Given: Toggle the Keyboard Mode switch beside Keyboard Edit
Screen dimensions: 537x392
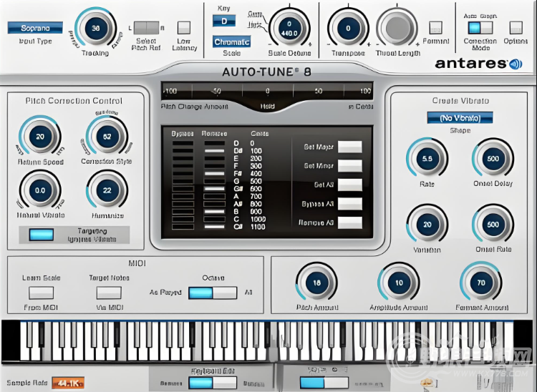Looking at the screenshot, I should pos(324,383).
